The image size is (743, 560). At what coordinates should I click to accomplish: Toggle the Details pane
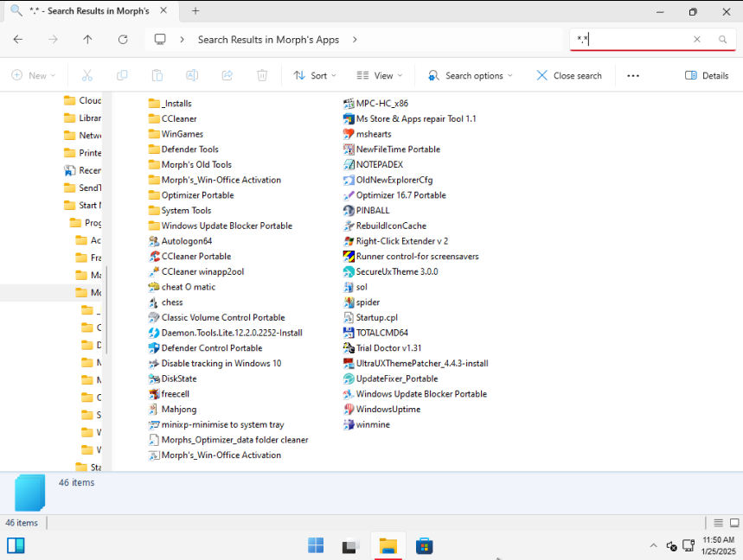click(707, 76)
